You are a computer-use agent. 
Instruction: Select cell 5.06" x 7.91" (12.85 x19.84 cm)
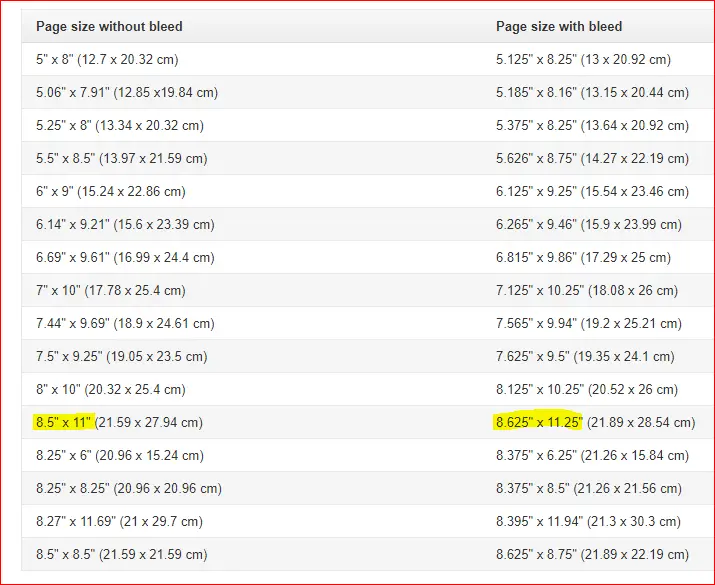[127, 92]
